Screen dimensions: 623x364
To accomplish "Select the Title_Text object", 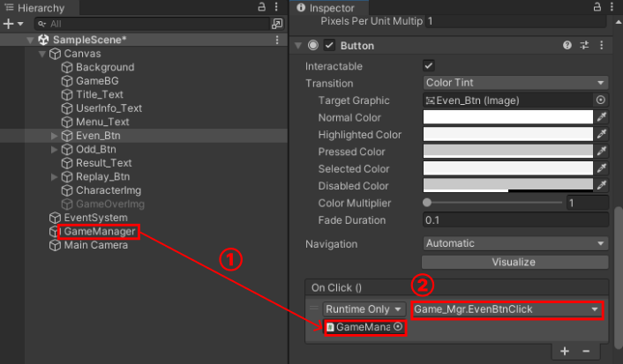I will (100, 94).
